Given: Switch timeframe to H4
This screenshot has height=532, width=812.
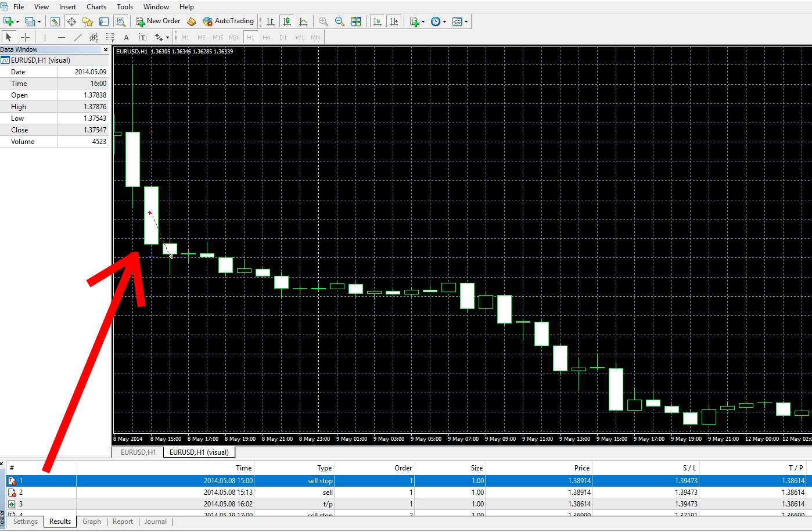Looking at the screenshot, I should point(267,37).
